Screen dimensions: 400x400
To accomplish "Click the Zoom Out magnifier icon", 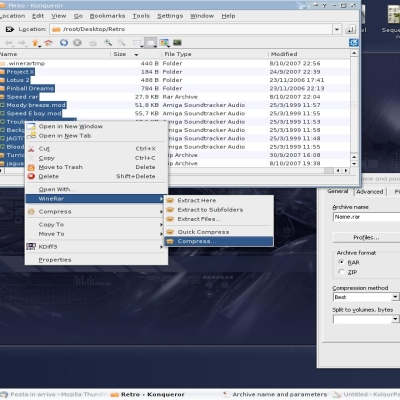I will point(121,43).
